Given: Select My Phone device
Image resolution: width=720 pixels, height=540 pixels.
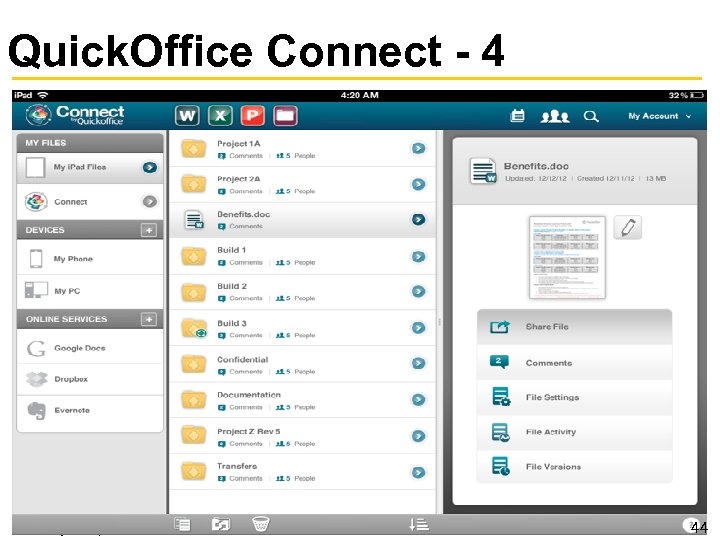Looking at the screenshot, I should tap(90, 259).
